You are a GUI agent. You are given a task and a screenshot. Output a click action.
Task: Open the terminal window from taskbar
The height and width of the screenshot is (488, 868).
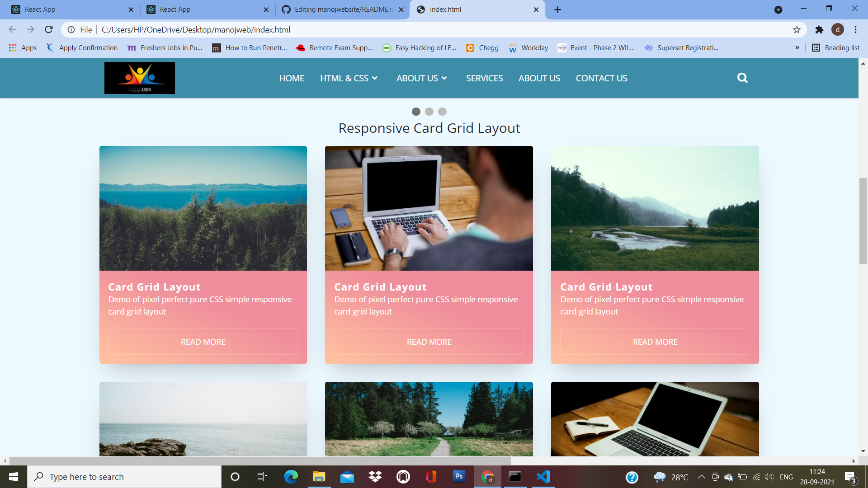pyautogui.click(x=515, y=477)
